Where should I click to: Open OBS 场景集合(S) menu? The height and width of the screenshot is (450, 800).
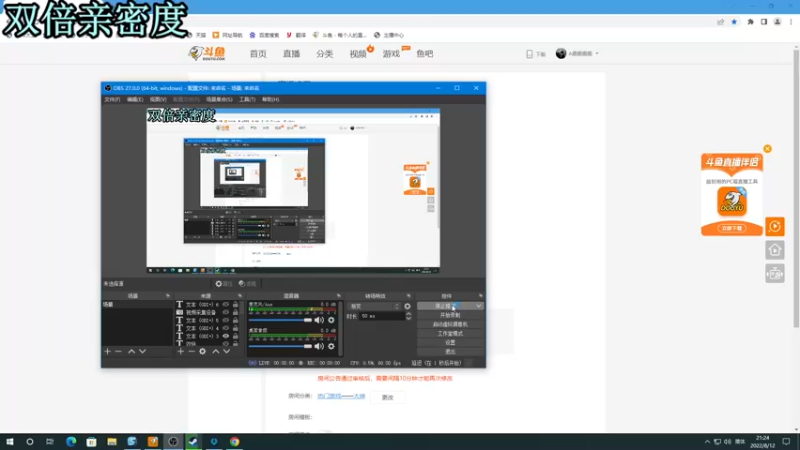tap(219, 99)
